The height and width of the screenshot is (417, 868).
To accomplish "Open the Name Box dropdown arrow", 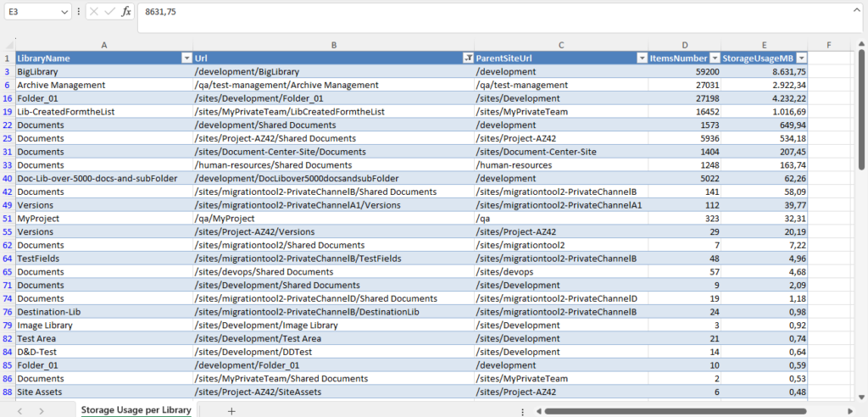I will click(64, 12).
